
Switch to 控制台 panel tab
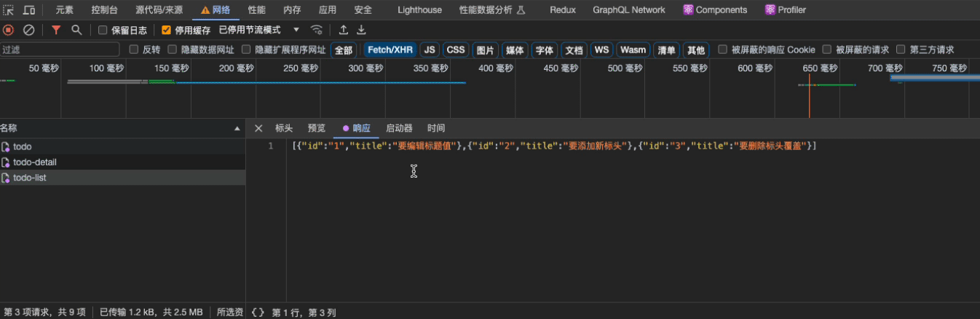point(104,10)
